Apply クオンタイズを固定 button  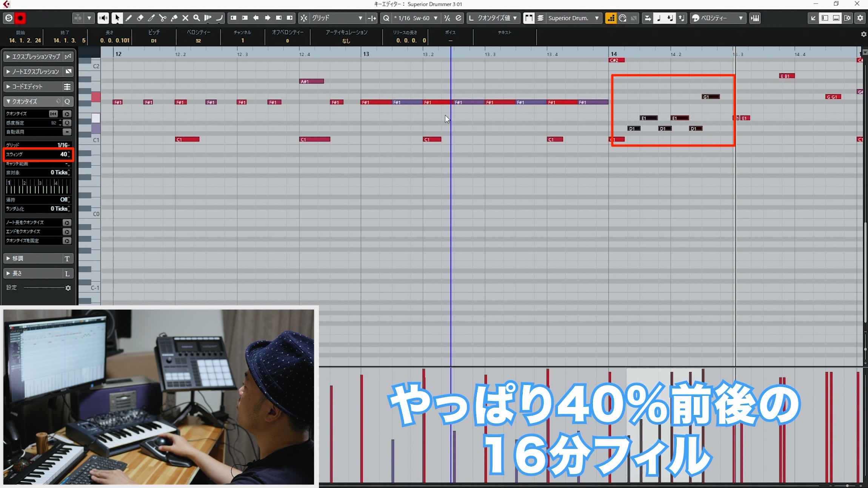67,241
